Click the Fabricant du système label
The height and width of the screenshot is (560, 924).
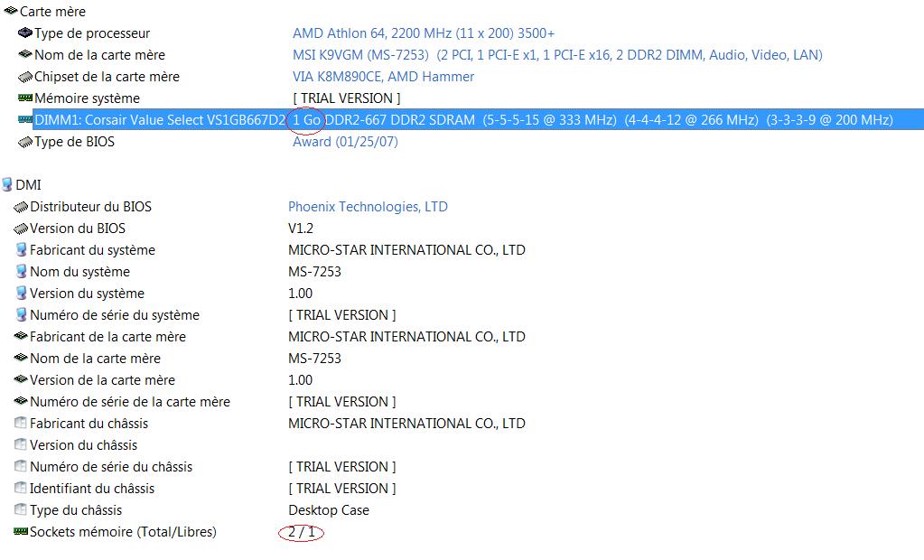point(92,250)
